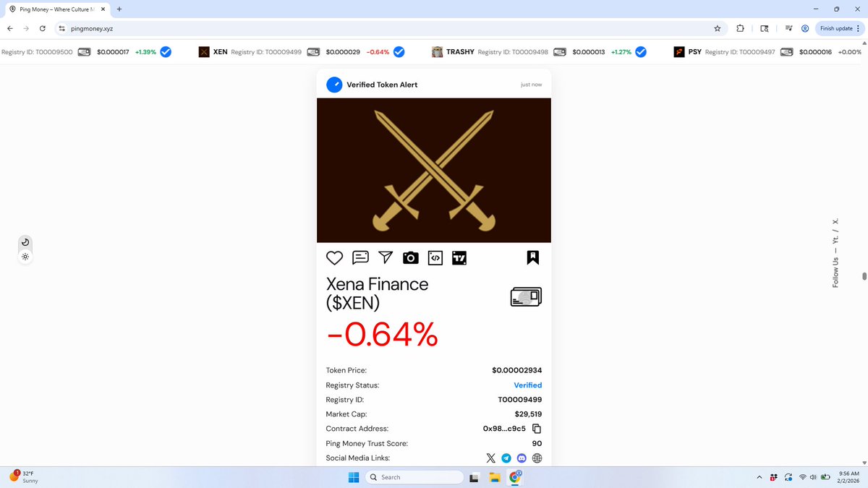Open a new browser tab
The image size is (868, 488).
(x=119, y=9)
